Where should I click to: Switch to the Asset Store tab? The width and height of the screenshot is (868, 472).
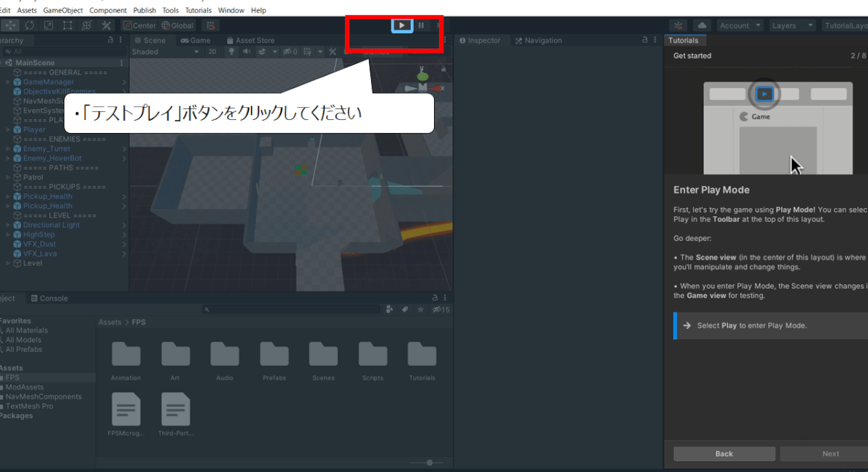coord(250,40)
